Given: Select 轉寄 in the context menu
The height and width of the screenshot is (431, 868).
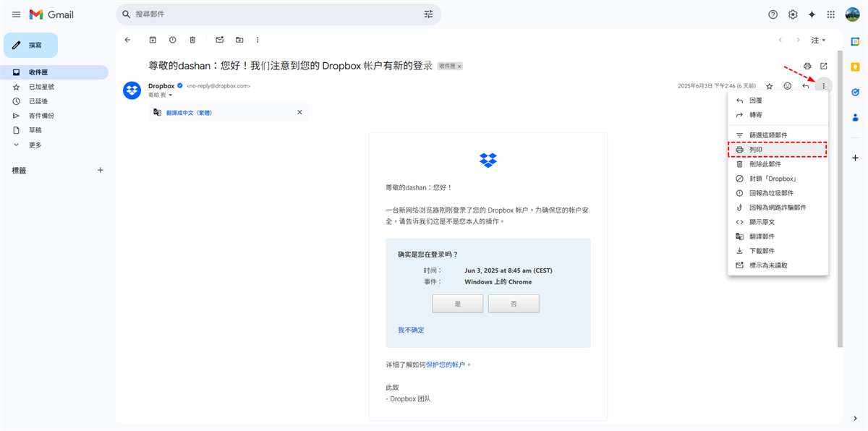Looking at the screenshot, I should [x=778, y=115].
